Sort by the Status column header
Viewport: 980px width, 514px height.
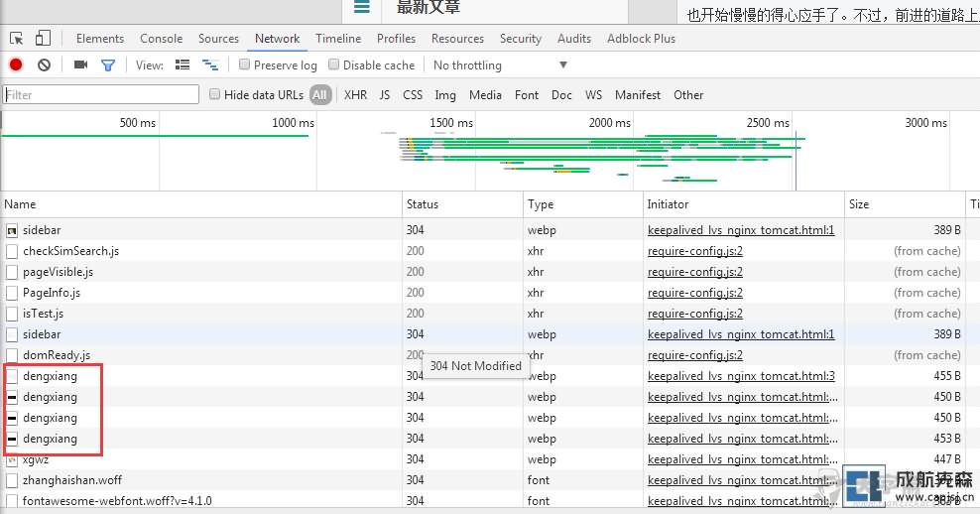click(x=462, y=204)
